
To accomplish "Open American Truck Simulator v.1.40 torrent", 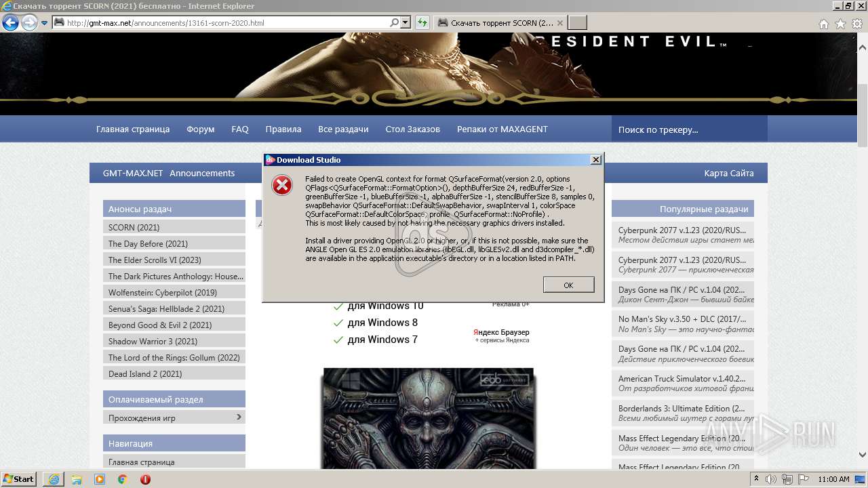I will click(x=682, y=378).
